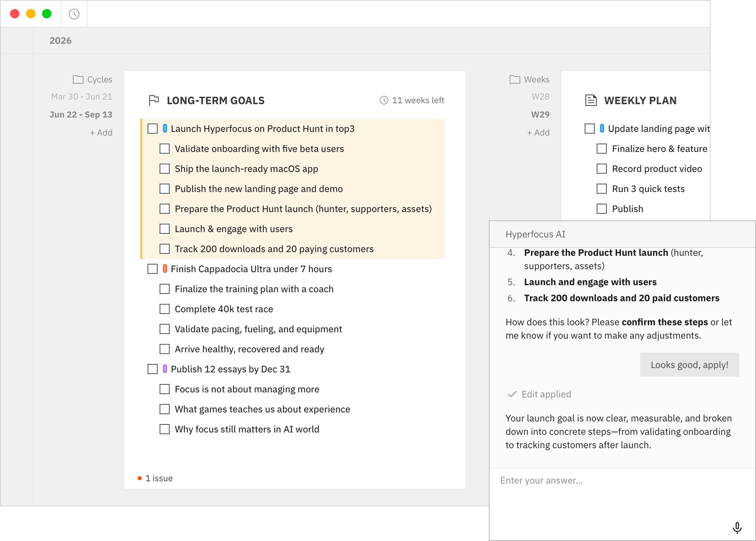Image resolution: width=756 pixels, height=541 pixels.
Task: Check Validate onboarding with five beta users
Action: pos(165,149)
